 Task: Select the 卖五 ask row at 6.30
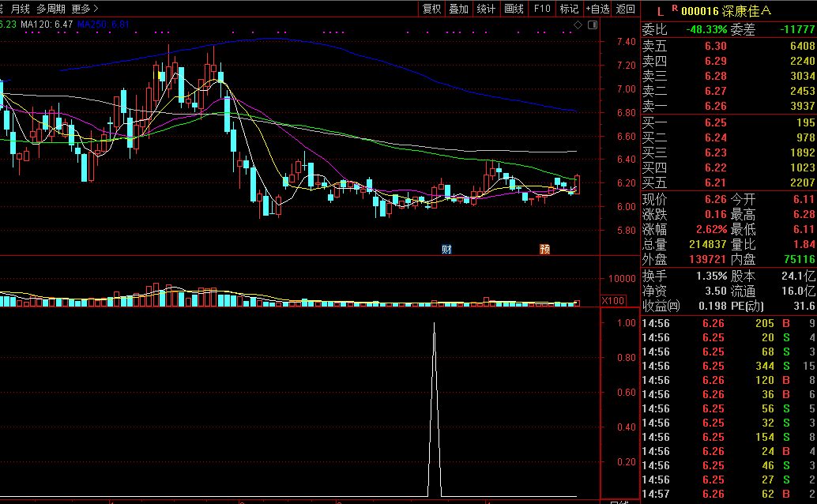[729, 46]
